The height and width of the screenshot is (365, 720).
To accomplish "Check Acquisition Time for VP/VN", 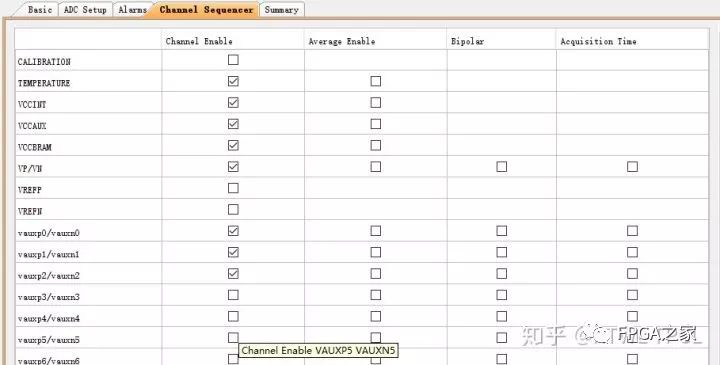I will pyautogui.click(x=632, y=167).
